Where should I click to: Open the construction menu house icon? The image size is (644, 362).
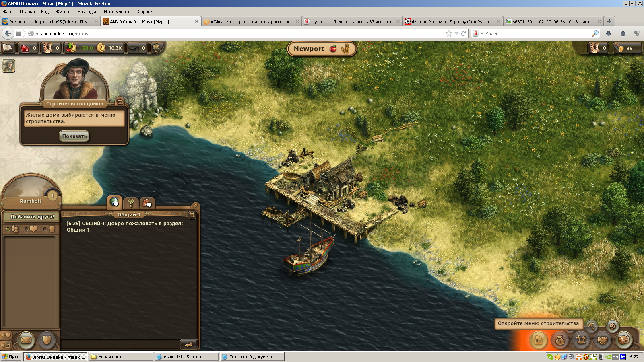[539, 340]
